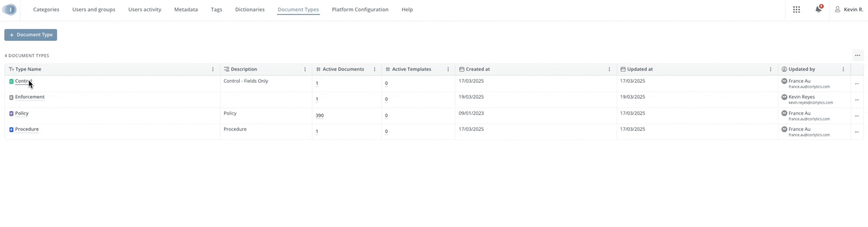View active templates count for Enforcement

coord(386,99)
